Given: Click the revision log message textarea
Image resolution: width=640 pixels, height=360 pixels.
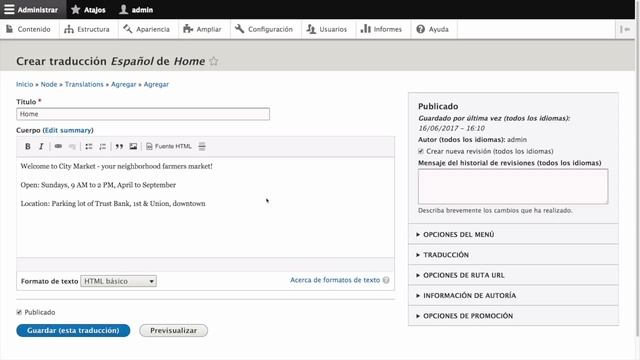Looking at the screenshot, I should tap(513, 187).
